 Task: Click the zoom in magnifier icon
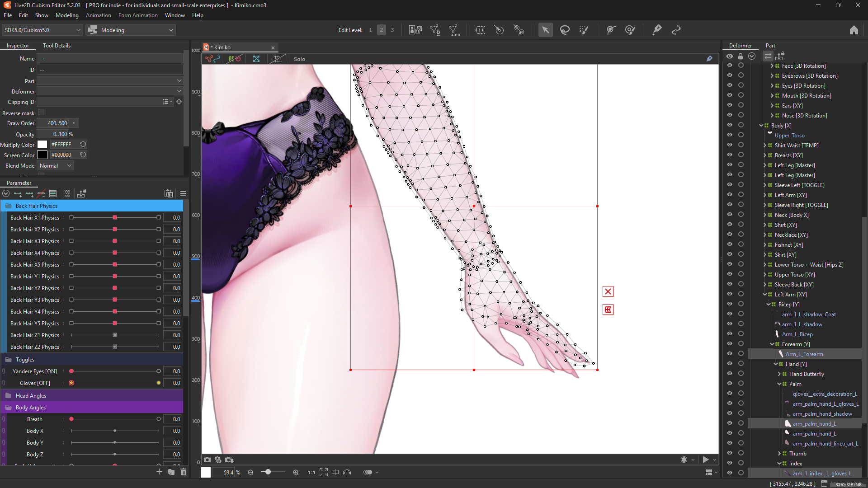[296, 472]
